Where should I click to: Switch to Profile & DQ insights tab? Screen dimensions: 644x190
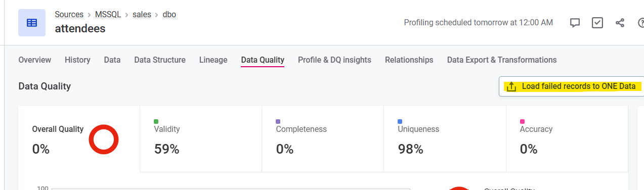coord(334,60)
